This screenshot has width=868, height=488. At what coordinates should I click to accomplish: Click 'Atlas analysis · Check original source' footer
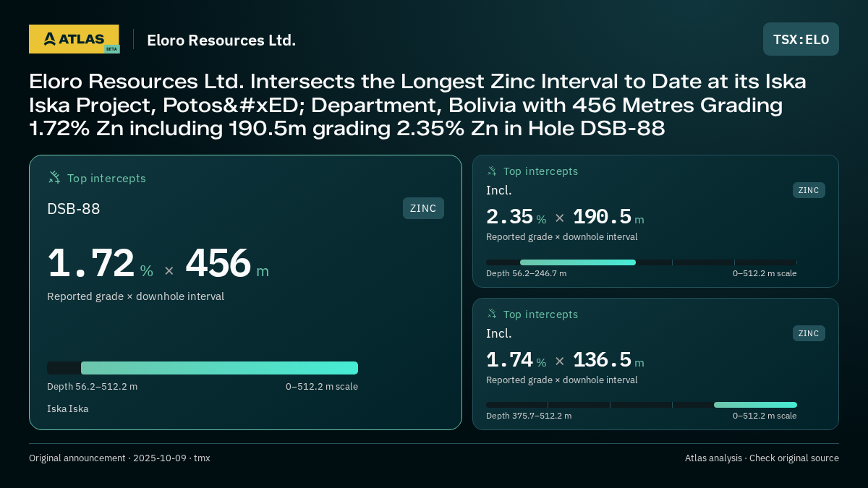tap(762, 458)
